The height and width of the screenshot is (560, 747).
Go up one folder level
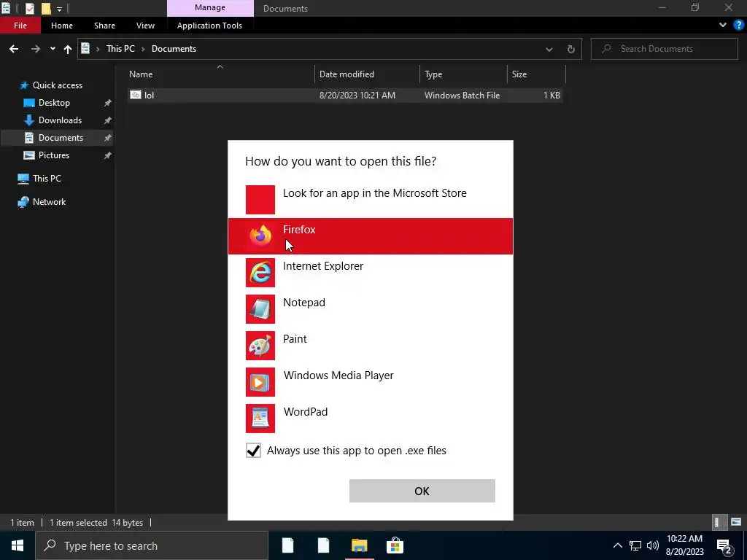click(x=68, y=49)
